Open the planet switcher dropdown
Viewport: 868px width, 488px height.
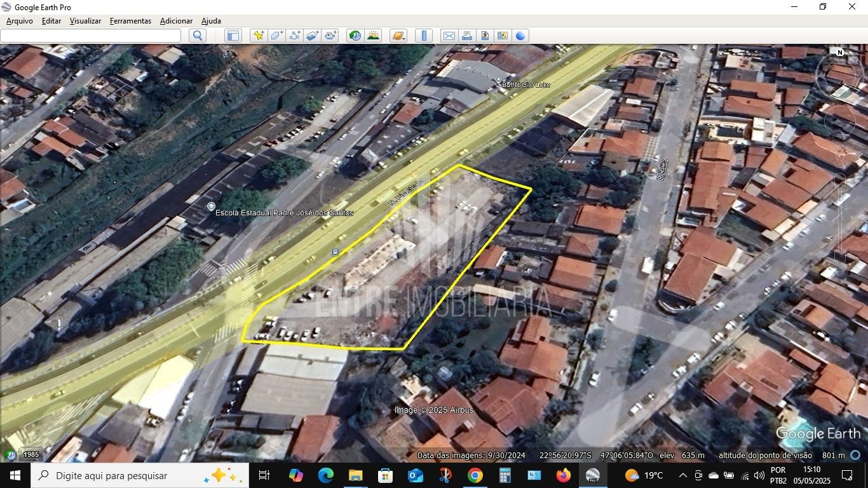[x=398, y=36]
